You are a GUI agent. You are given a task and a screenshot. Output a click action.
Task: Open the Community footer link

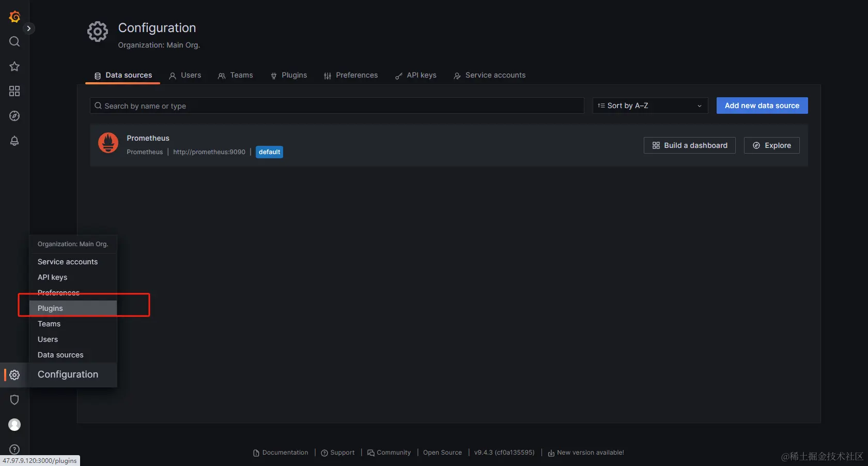(x=389, y=453)
